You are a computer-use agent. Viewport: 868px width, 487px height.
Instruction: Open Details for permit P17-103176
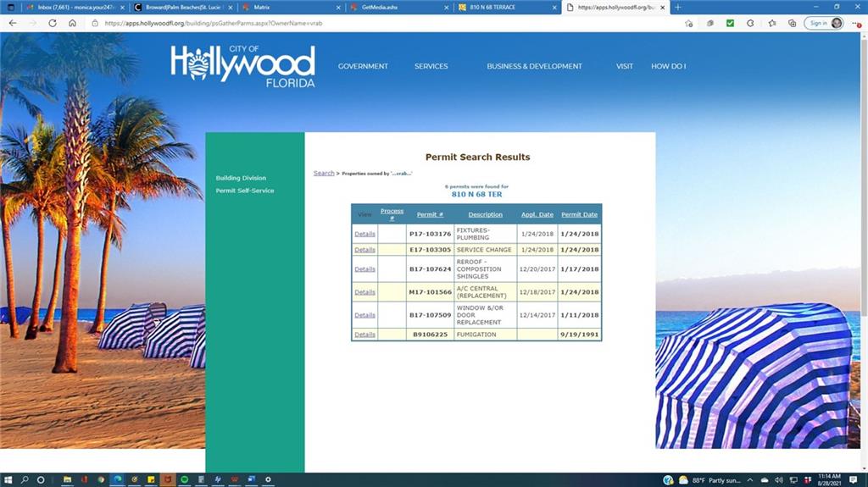click(x=364, y=234)
